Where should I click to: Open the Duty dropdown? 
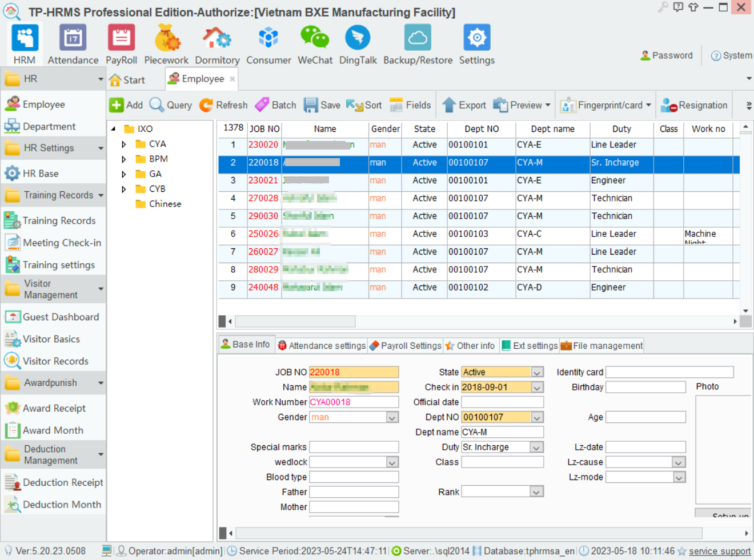coord(537,447)
